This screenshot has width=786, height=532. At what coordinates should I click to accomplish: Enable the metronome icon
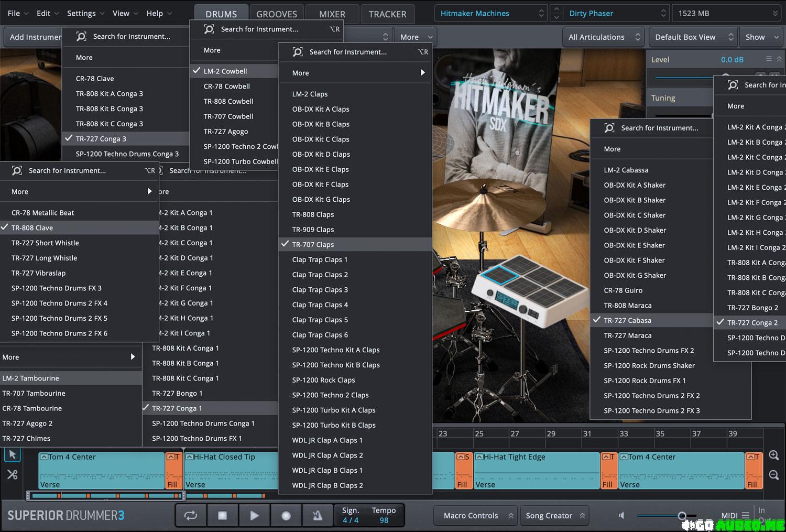[x=317, y=516]
